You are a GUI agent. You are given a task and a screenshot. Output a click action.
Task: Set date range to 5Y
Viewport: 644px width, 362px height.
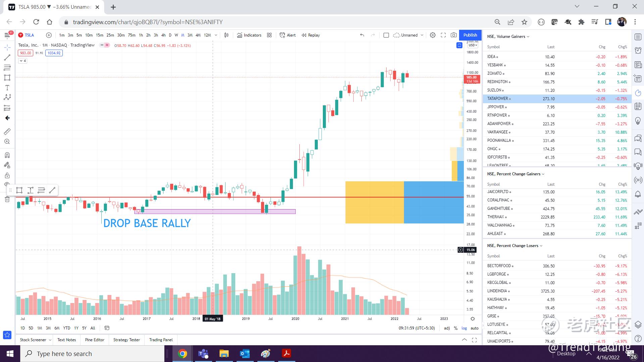point(84,328)
